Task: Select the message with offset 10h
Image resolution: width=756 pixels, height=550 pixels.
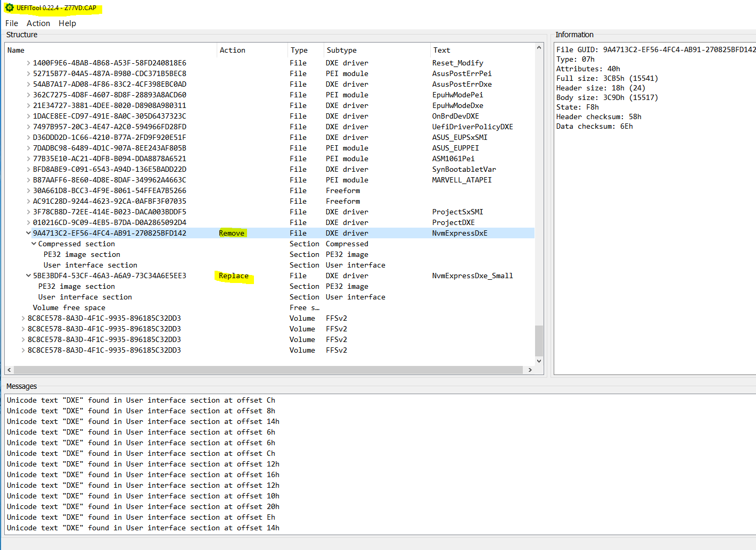Action: coord(143,496)
